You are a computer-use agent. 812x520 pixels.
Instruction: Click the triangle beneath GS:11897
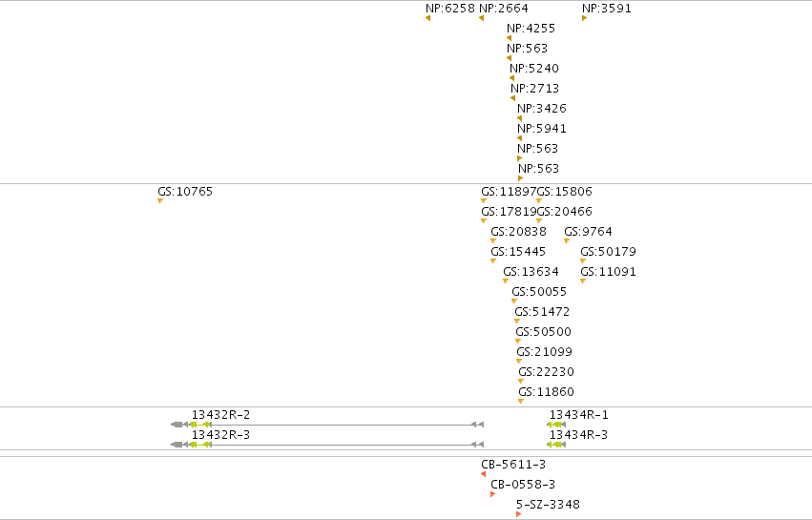pyautogui.click(x=484, y=201)
